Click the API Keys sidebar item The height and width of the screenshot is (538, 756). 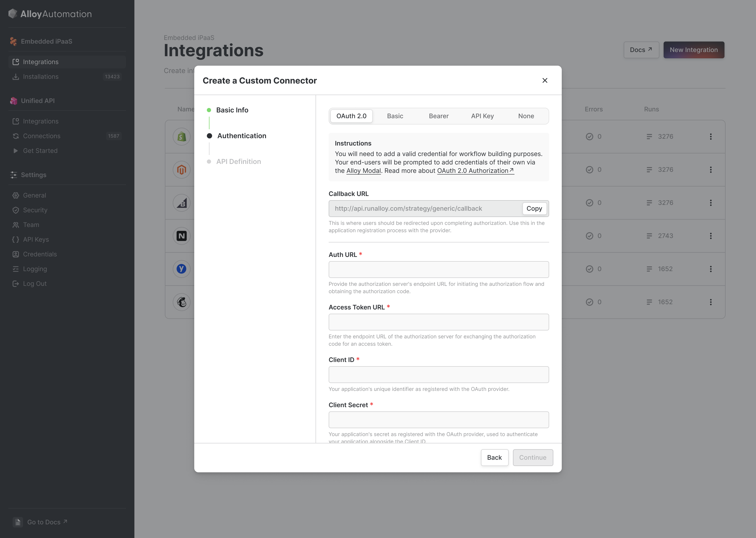point(36,240)
